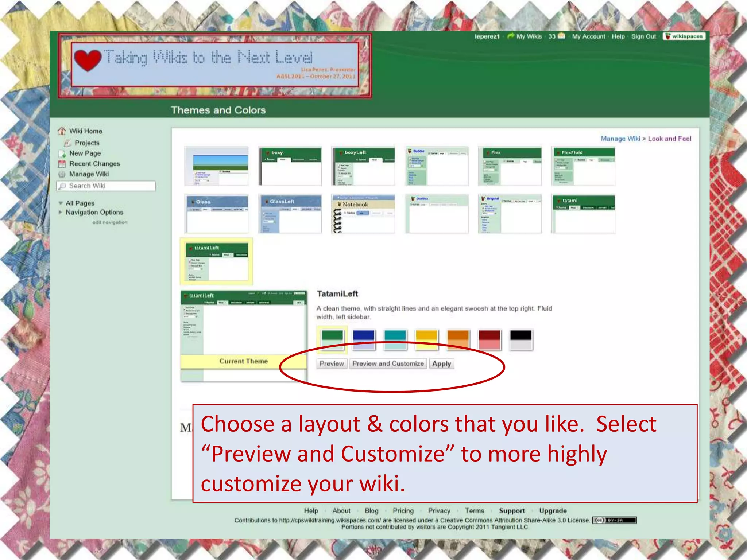Click the leperez1 username

487,36
